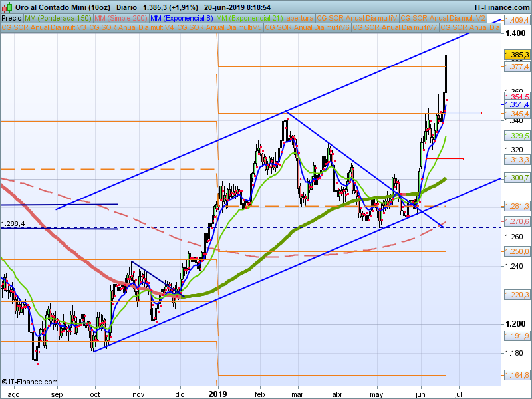Open CG SOR Anual Dia multiV4 label
The height and width of the screenshot is (399, 532).
(x=132, y=27)
